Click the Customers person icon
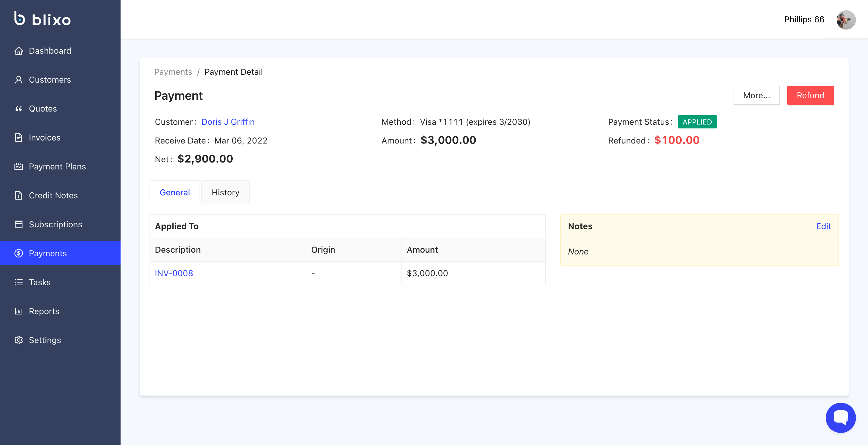The image size is (868, 445). [x=18, y=80]
